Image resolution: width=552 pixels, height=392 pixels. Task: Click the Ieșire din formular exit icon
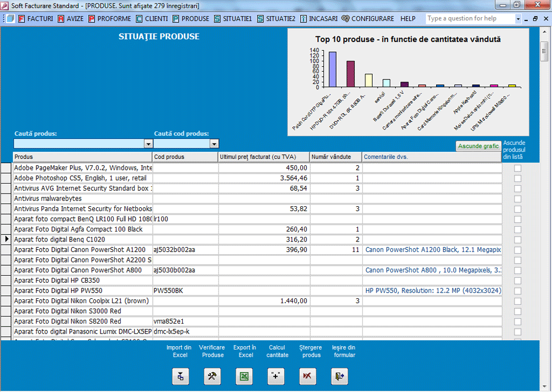339,377
